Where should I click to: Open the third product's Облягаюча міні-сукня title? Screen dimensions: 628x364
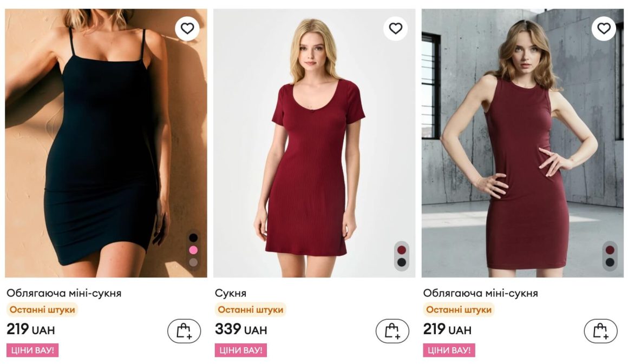coord(480,293)
